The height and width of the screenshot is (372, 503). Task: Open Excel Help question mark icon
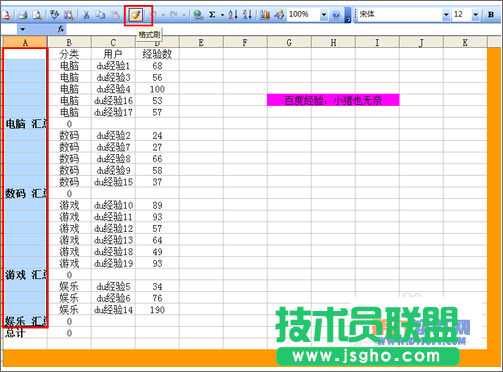pyautogui.click(x=336, y=15)
